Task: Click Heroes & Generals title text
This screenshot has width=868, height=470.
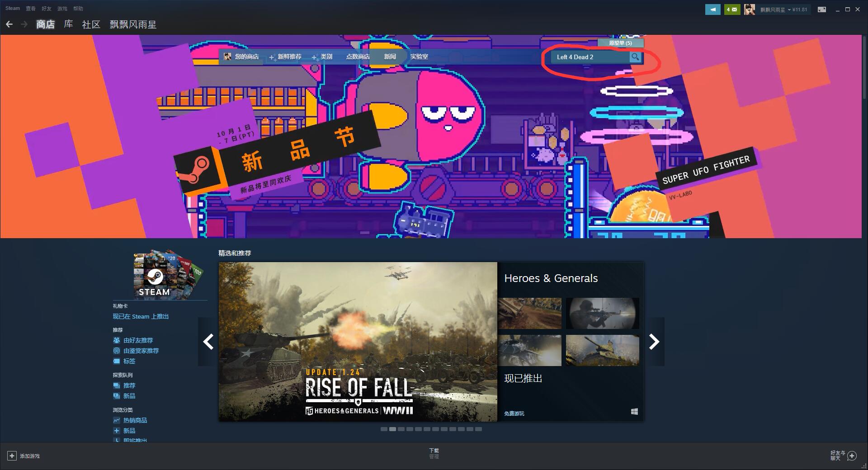Action: (551, 278)
